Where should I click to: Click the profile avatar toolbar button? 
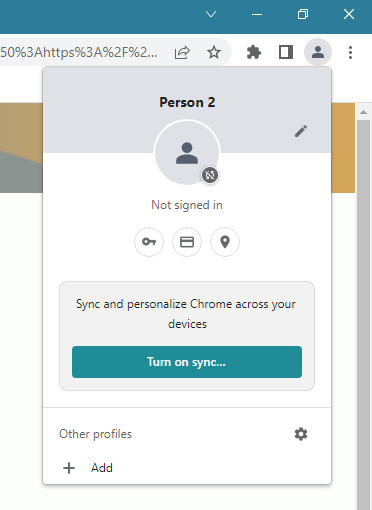pos(318,52)
